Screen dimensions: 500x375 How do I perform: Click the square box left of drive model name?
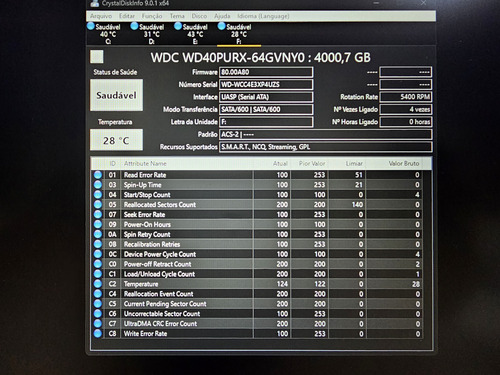pyautogui.click(x=97, y=57)
